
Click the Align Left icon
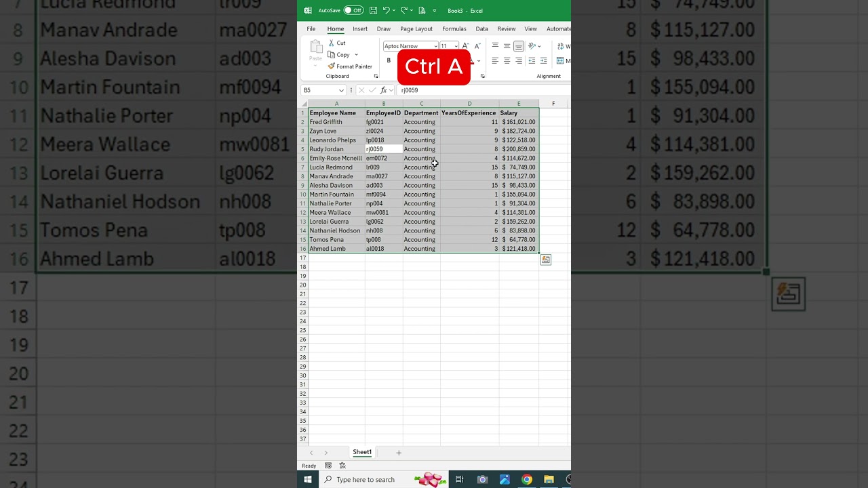click(495, 60)
